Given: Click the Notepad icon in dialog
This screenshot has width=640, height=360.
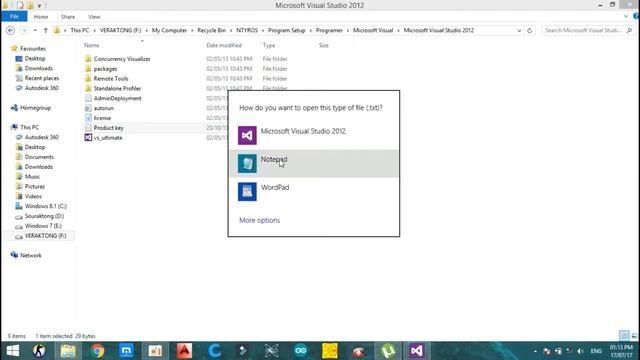Looking at the screenshot, I should [247, 163].
